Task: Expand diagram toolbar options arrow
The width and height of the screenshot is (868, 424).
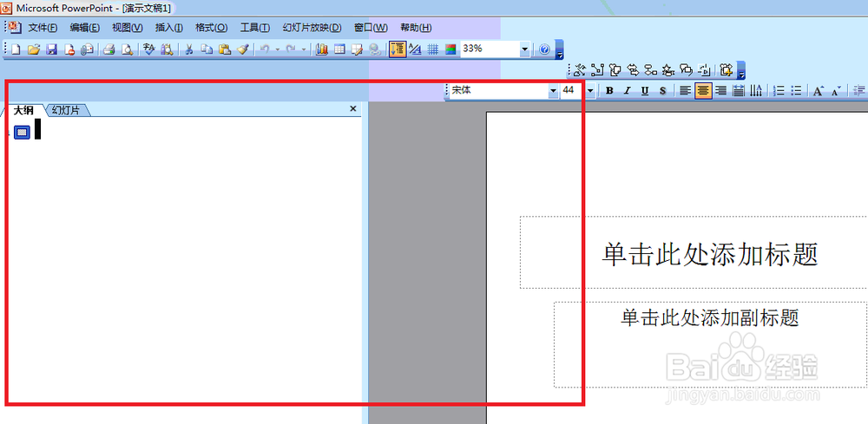Action: [x=741, y=71]
